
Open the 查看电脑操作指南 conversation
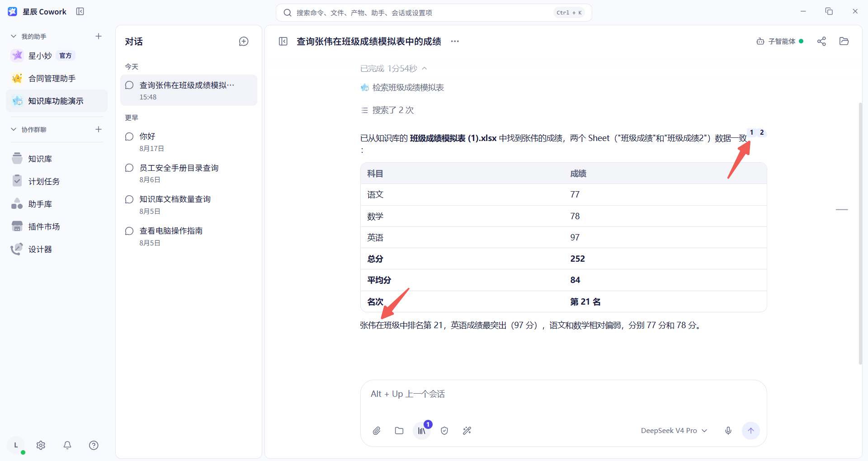click(x=189, y=236)
